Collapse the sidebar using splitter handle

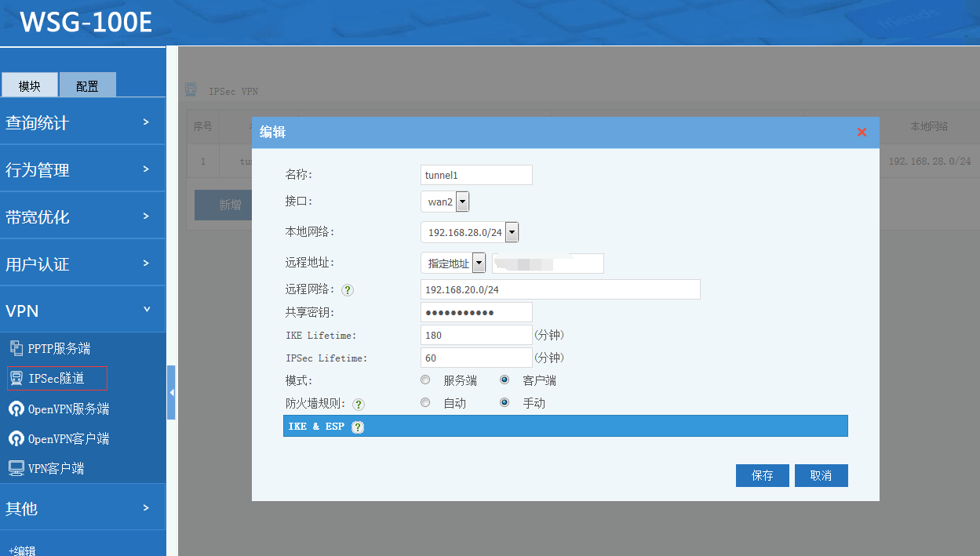coord(171,392)
